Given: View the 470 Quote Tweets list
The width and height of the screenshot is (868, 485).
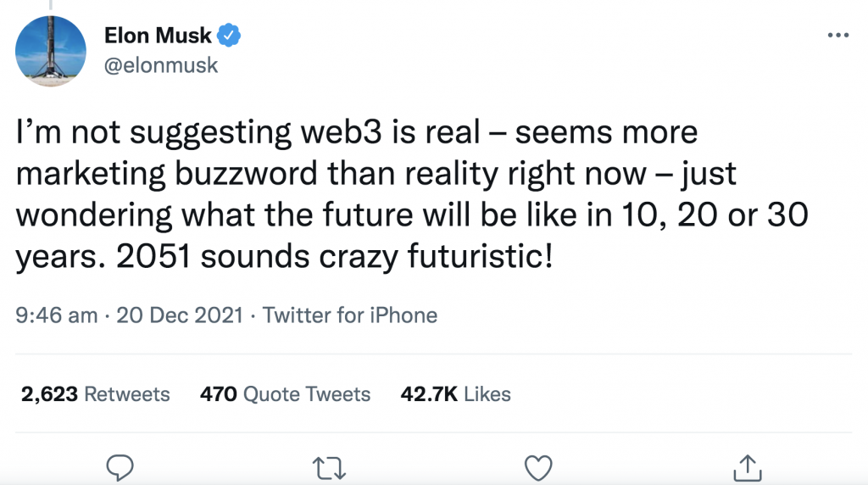Looking at the screenshot, I should (x=285, y=394).
